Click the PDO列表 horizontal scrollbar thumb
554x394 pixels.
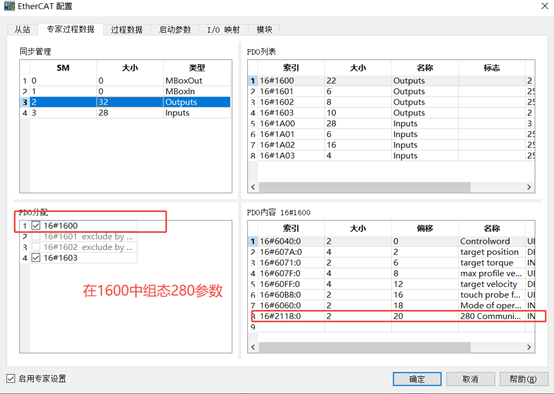tap(364, 187)
